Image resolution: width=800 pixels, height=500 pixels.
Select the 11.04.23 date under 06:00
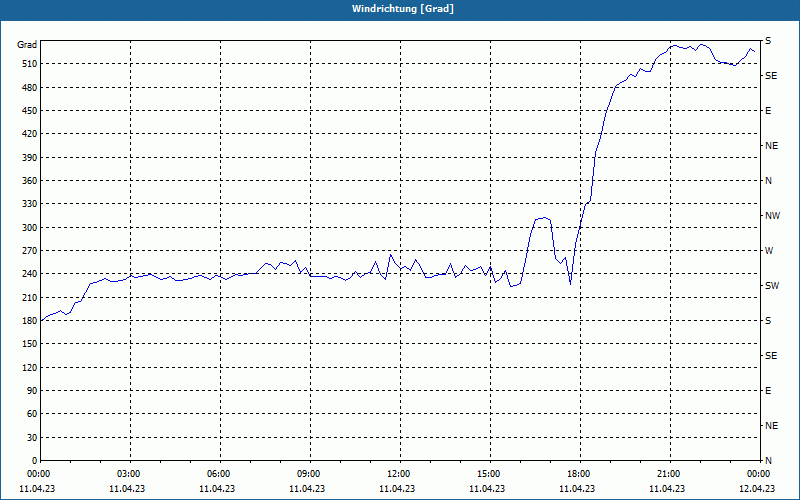[217, 488]
